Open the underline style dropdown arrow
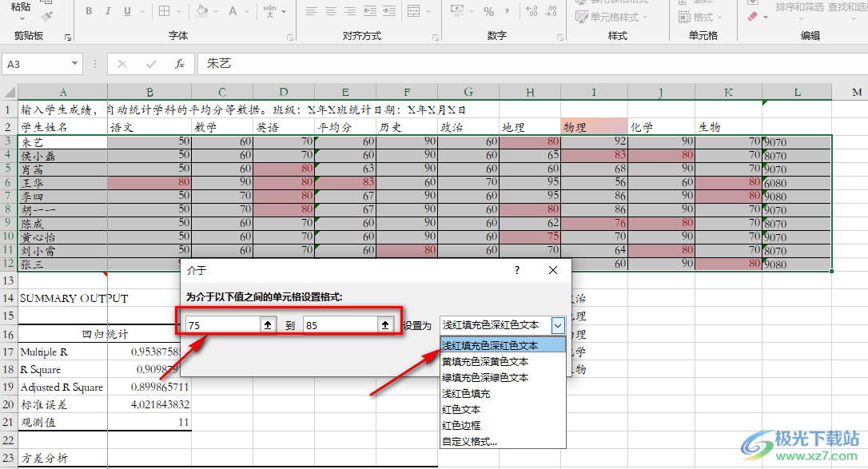The width and height of the screenshot is (868, 469). (141, 11)
